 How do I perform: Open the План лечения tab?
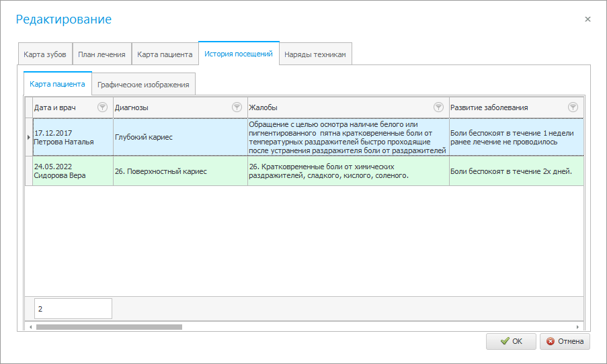coord(101,54)
